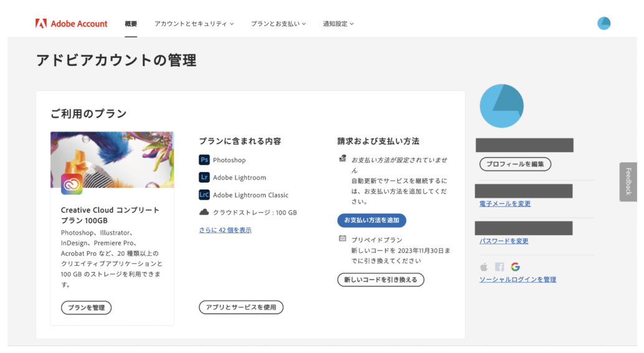This screenshot has height=353, width=644.
Task: Click the ご利用のプラン heading
Action: coord(88,114)
